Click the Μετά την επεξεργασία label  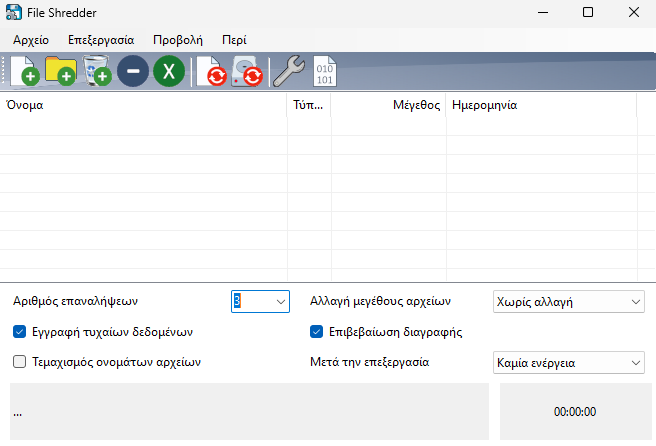click(x=369, y=362)
